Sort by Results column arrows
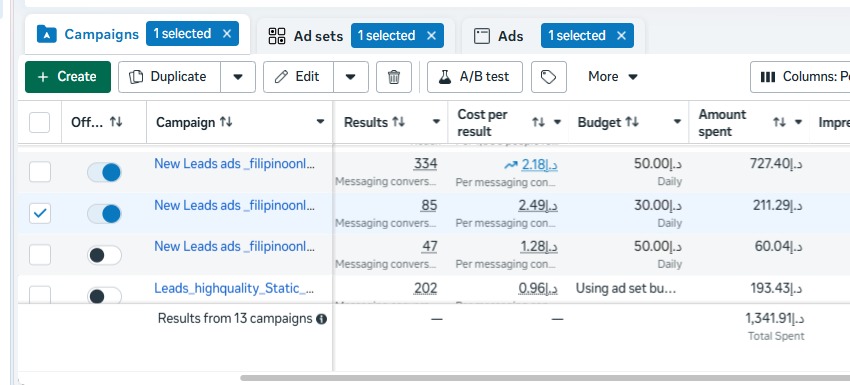This screenshot has width=850, height=385. [398, 122]
